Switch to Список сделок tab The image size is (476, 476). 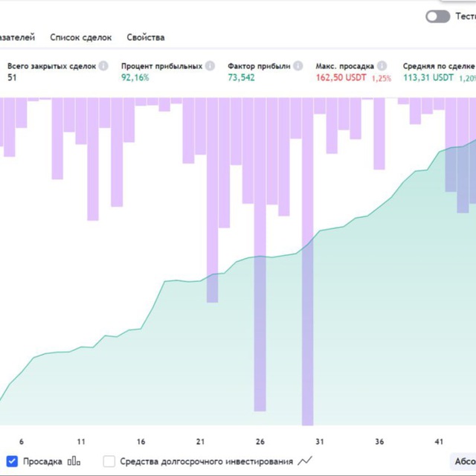pyautogui.click(x=81, y=37)
